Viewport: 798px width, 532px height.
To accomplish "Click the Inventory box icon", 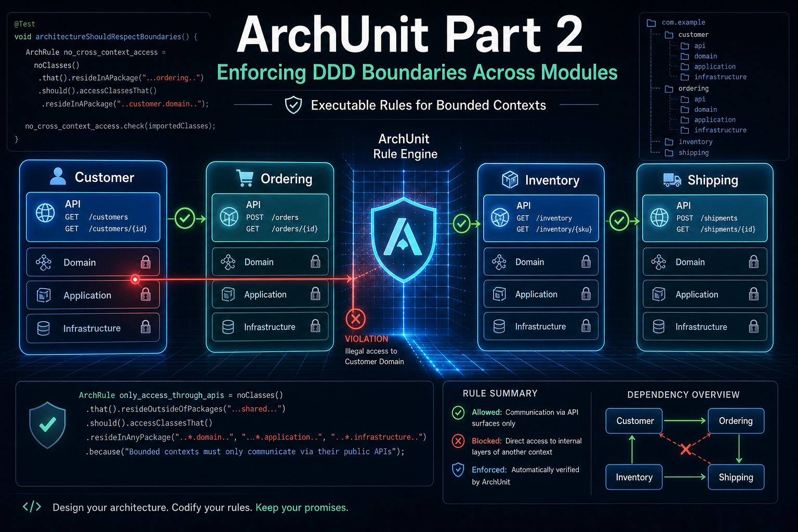I will click(x=510, y=180).
